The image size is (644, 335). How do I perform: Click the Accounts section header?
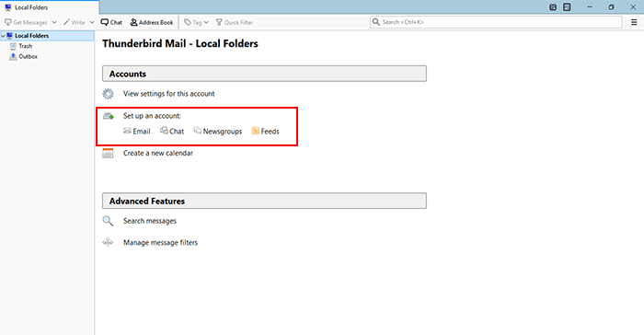coord(264,74)
